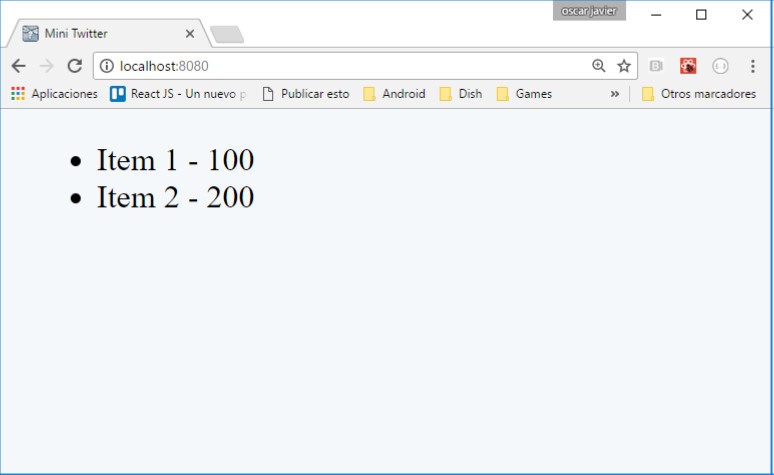
Task: Open the Android bookmarks folder
Action: (x=394, y=94)
